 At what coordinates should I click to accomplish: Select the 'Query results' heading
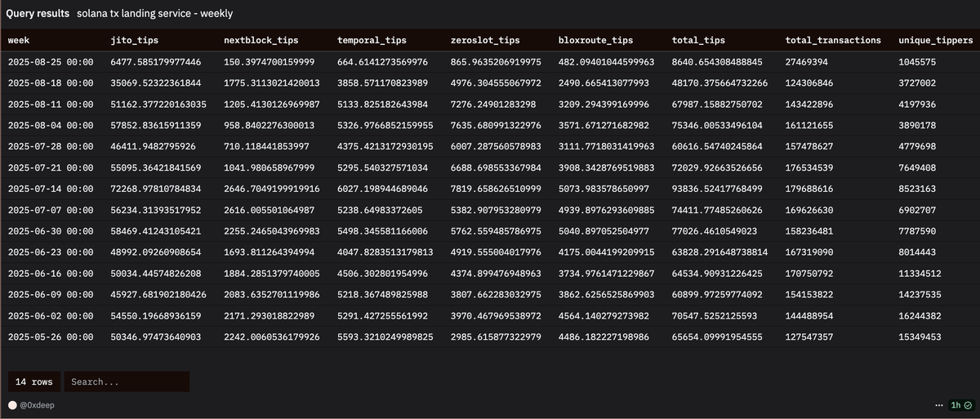(x=38, y=15)
